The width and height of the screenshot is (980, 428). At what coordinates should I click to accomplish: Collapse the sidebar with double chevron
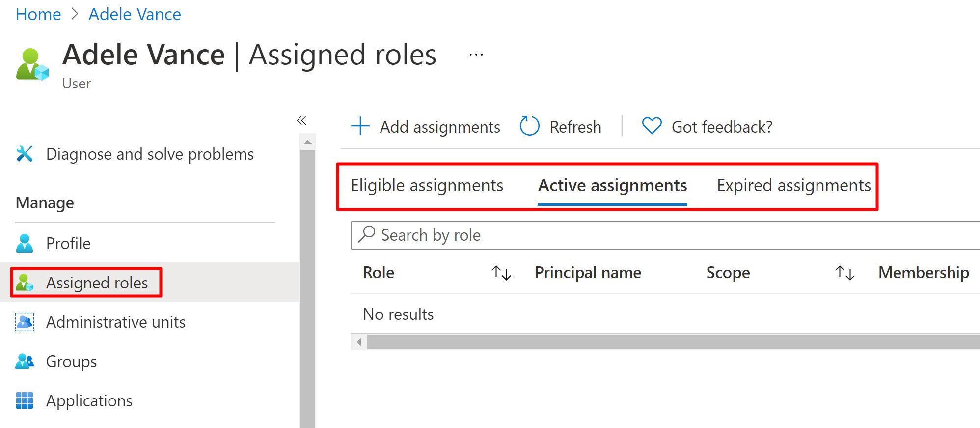(301, 120)
